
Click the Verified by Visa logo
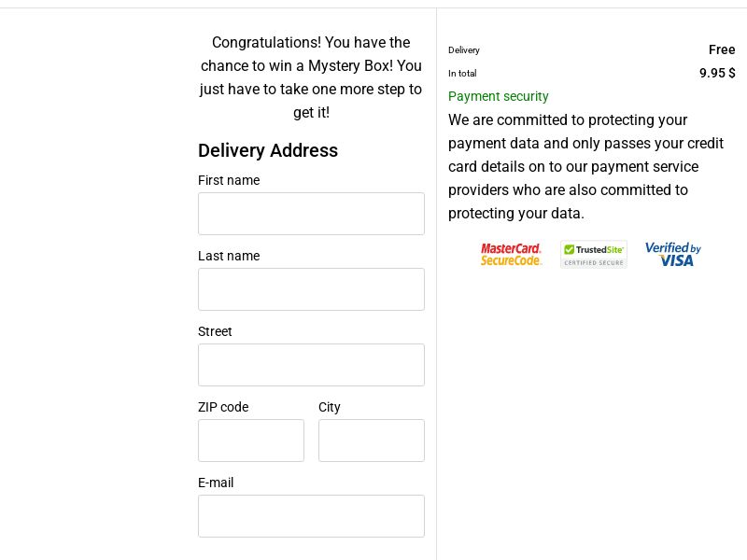(673, 254)
